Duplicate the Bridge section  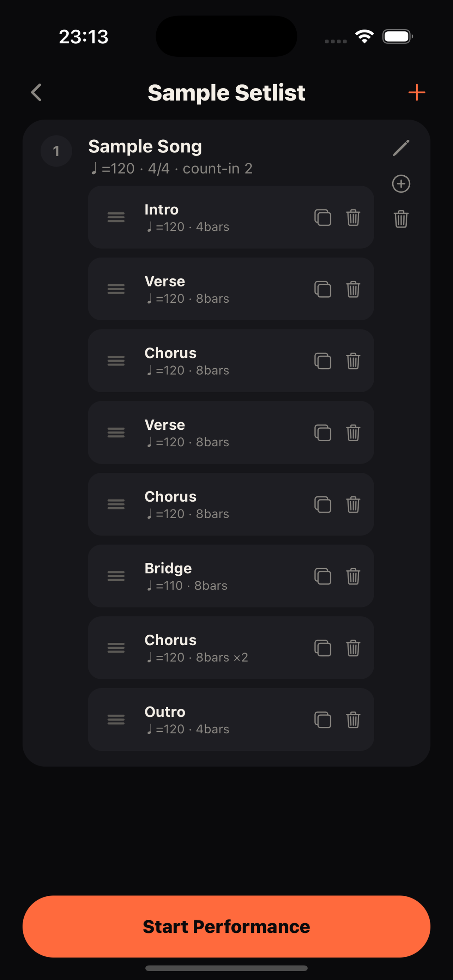(322, 576)
